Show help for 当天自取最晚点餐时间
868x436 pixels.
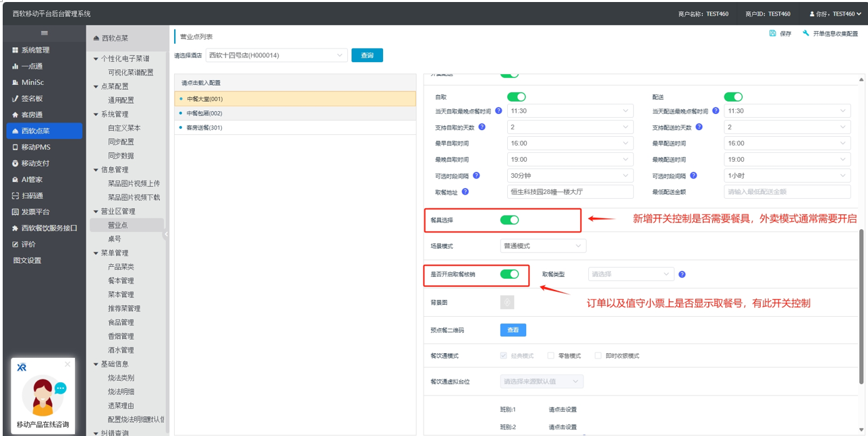pos(498,111)
